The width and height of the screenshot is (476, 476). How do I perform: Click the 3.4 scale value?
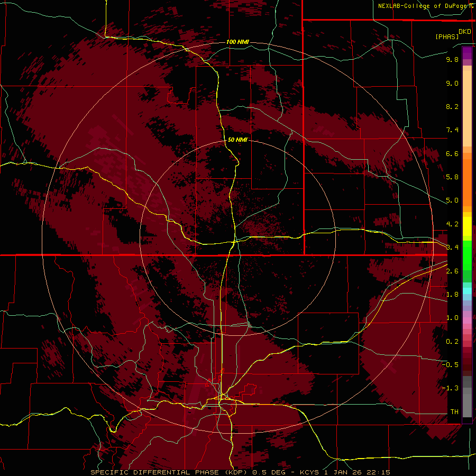452,248
